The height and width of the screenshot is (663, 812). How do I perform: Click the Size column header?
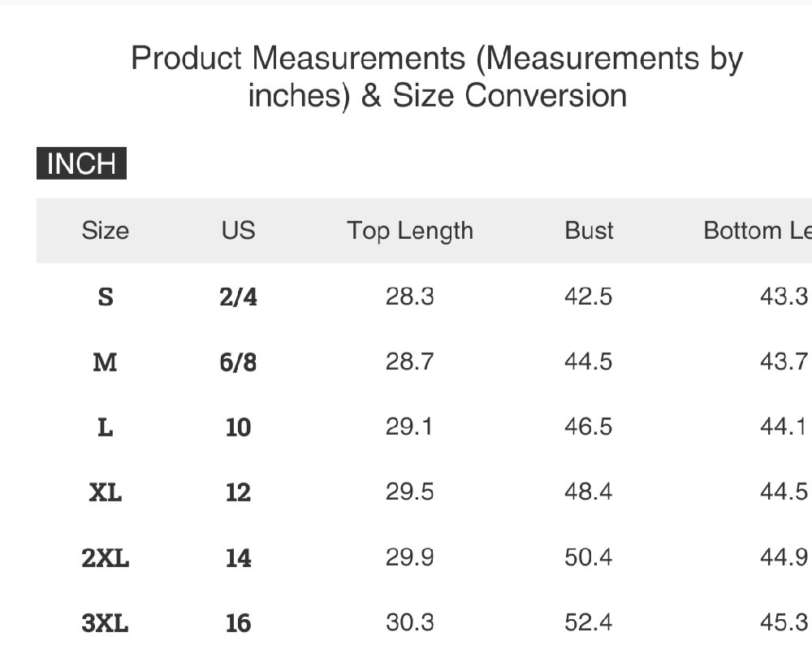(105, 231)
